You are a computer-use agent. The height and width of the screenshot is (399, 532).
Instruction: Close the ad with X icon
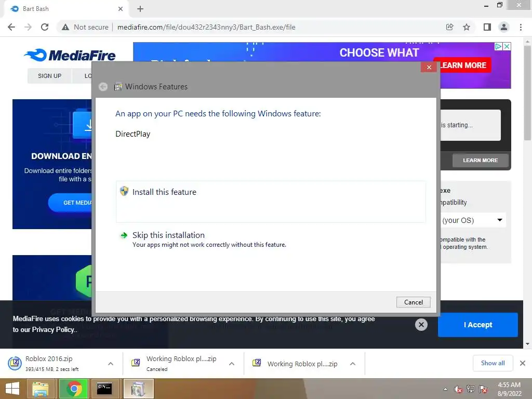(x=507, y=46)
